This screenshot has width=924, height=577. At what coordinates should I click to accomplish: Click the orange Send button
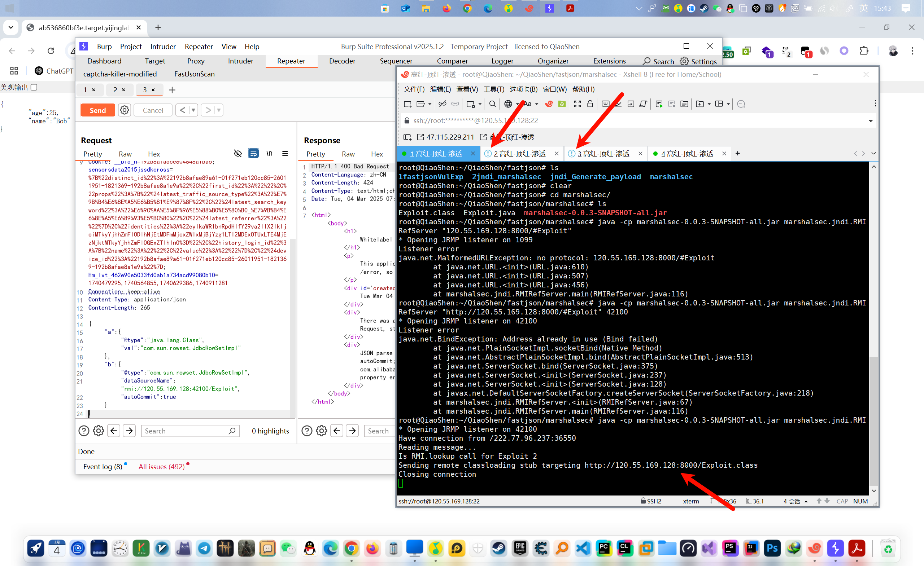pyautogui.click(x=97, y=110)
